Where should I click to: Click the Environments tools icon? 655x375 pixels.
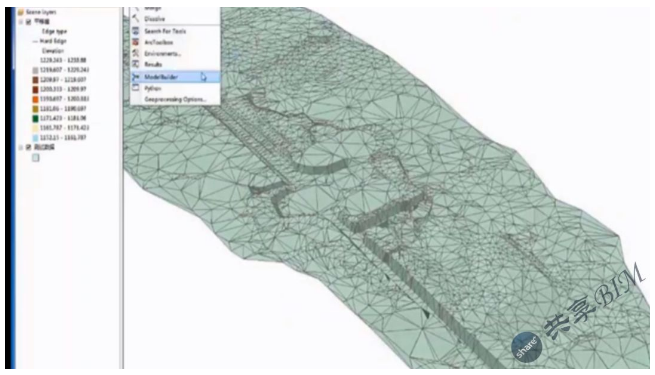pos(135,53)
